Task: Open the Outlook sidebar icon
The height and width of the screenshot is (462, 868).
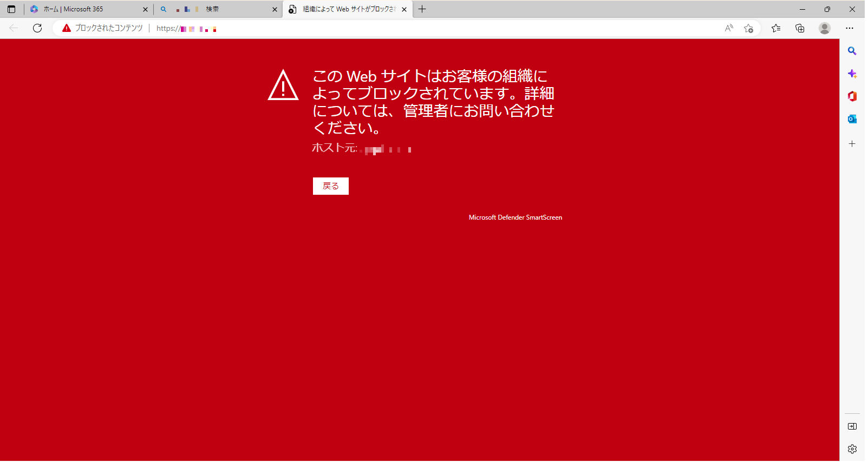Action: pyautogui.click(x=852, y=119)
